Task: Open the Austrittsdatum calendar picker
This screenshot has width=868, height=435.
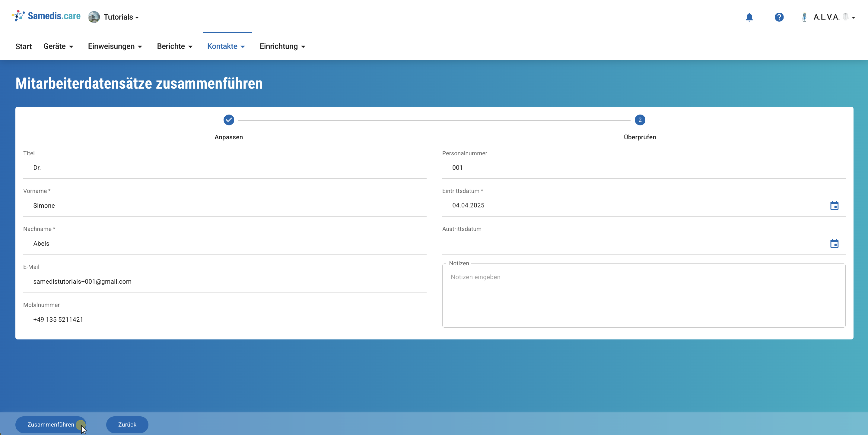Action: tap(834, 243)
